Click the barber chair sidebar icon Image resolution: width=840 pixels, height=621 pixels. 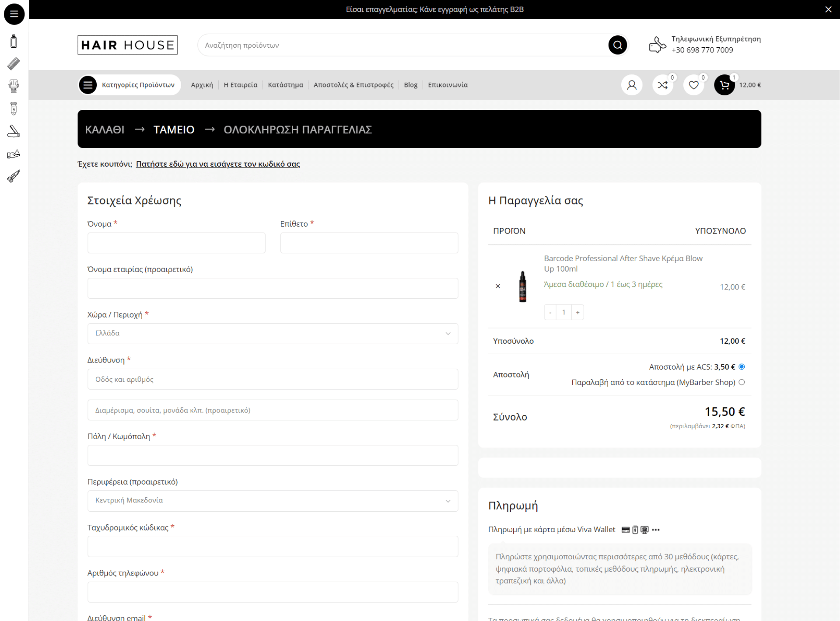14,86
